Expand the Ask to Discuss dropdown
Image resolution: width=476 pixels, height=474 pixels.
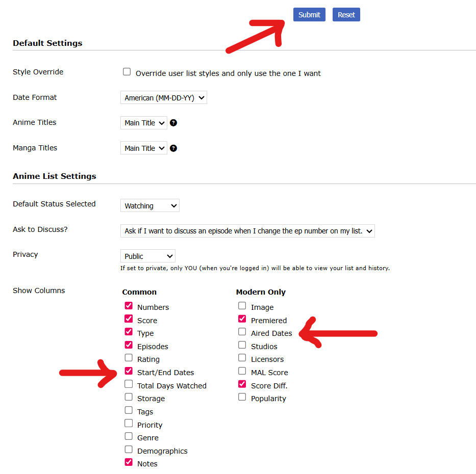[247, 231]
